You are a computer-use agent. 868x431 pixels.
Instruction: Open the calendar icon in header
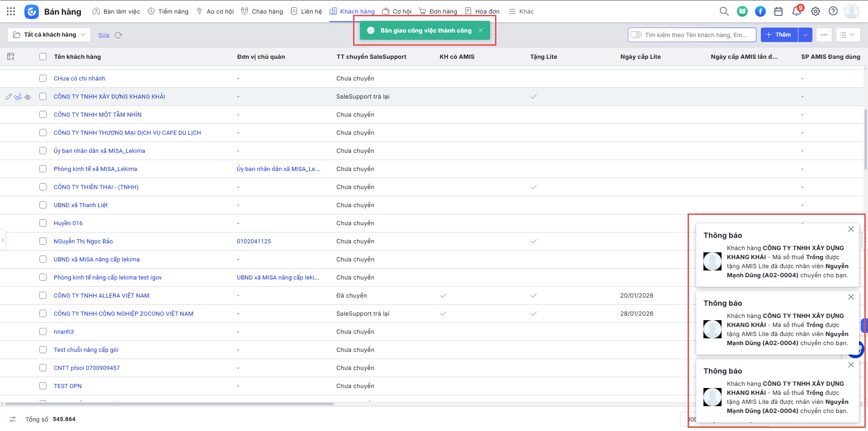(x=778, y=11)
